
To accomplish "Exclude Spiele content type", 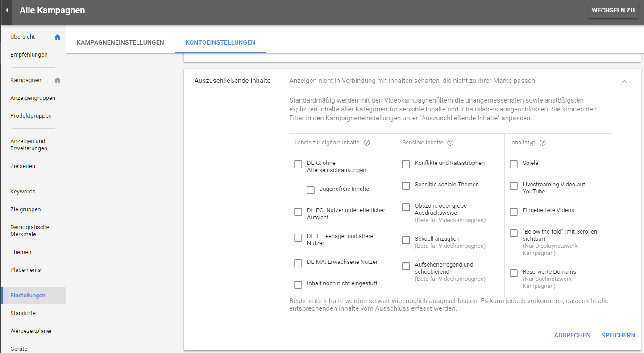I will tap(514, 164).
